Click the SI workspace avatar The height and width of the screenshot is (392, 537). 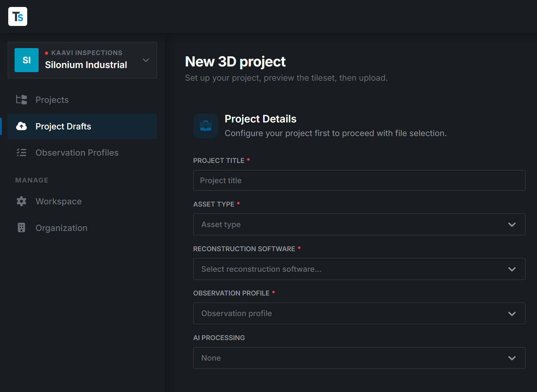(27, 60)
